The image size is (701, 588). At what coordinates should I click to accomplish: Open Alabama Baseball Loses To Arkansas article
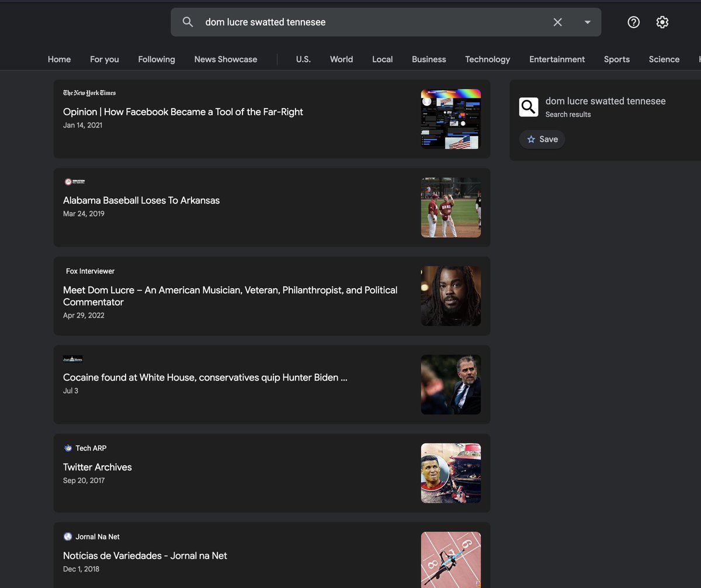(x=141, y=200)
